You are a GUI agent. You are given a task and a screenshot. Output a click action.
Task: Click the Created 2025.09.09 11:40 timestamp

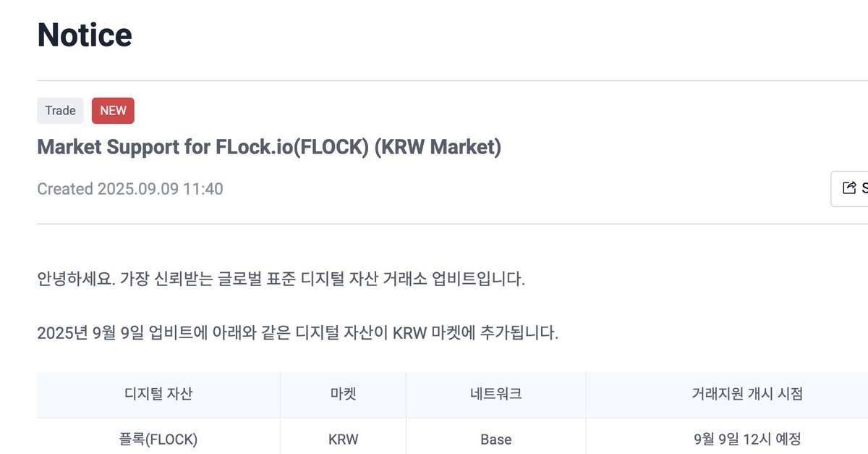point(130,189)
